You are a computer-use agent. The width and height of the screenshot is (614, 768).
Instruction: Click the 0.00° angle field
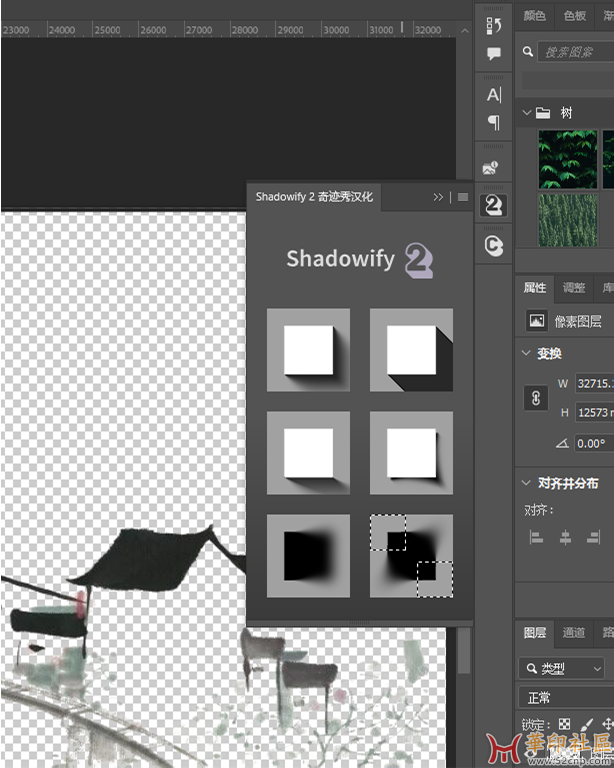pyautogui.click(x=594, y=443)
